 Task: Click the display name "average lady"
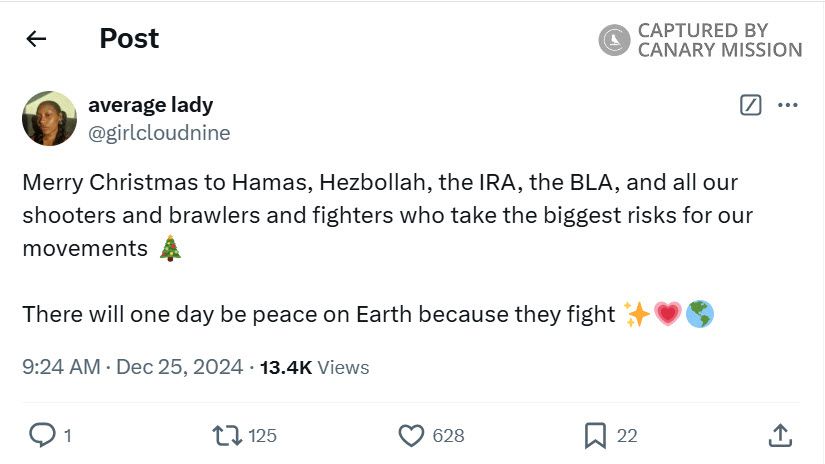[150, 104]
